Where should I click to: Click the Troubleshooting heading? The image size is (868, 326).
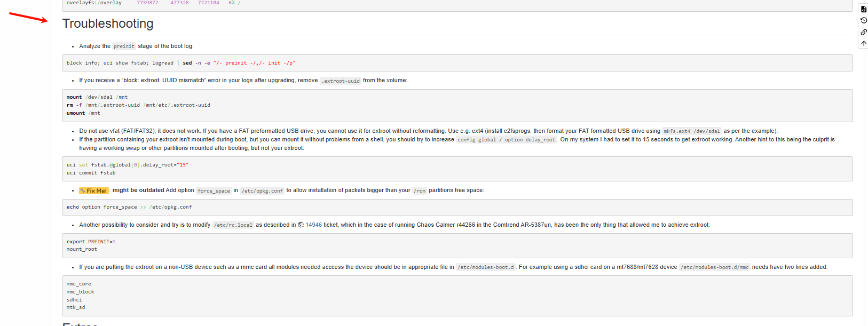click(108, 23)
